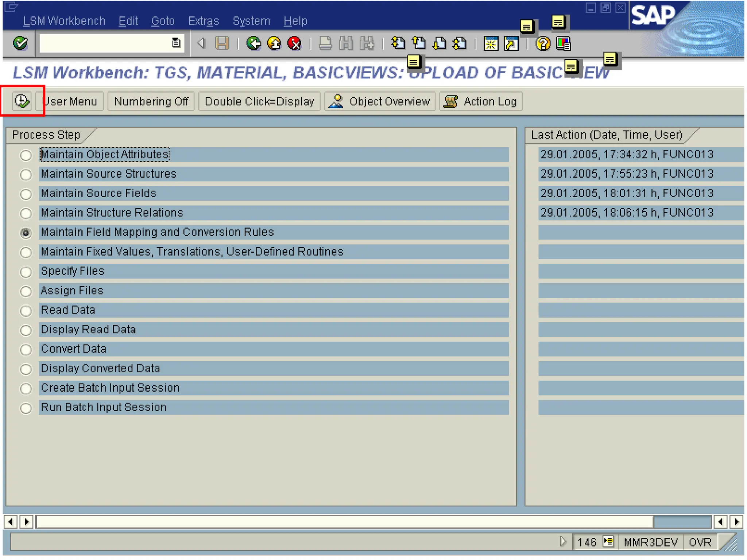This screenshot has width=747, height=560.
Task: Open the Customize Local Layout icon
Action: (563, 44)
